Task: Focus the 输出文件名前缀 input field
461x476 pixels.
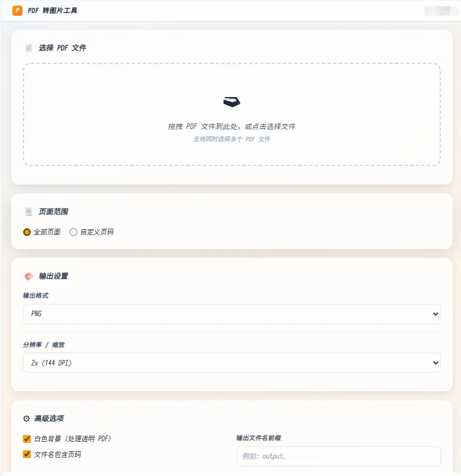Action: click(x=339, y=456)
